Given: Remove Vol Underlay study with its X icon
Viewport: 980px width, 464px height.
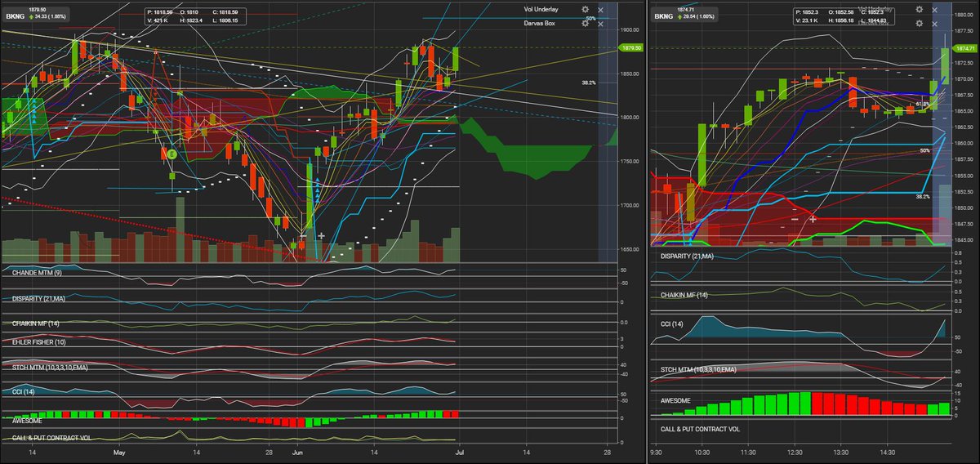Looking at the screenshot, I should 601,10.
